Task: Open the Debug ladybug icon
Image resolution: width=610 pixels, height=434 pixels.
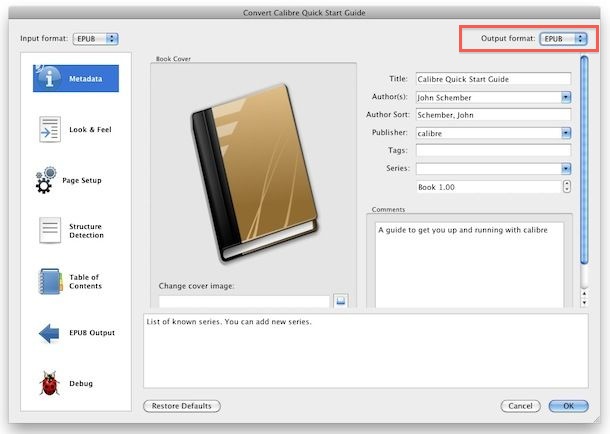Action: pos(49,383)
